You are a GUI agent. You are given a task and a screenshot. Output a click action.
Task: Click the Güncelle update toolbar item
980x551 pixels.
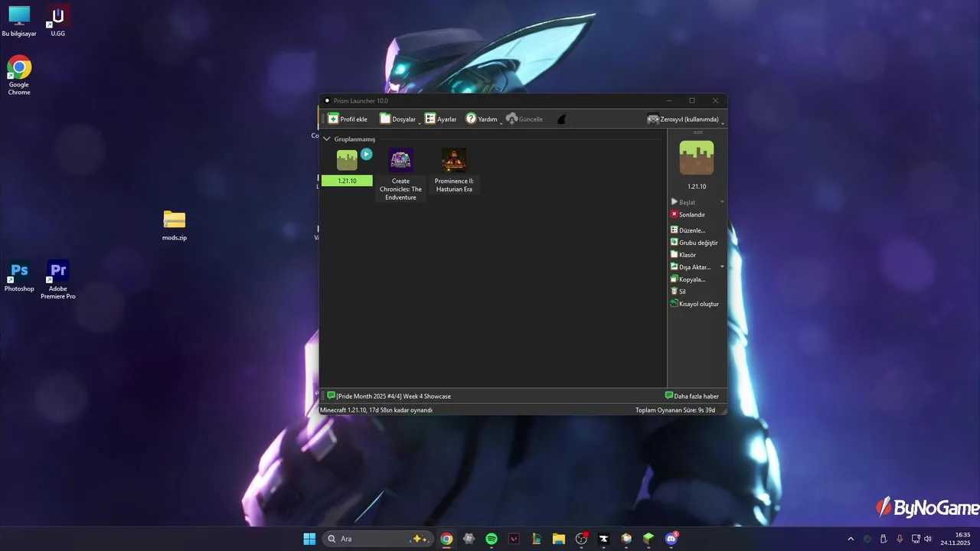524,119
